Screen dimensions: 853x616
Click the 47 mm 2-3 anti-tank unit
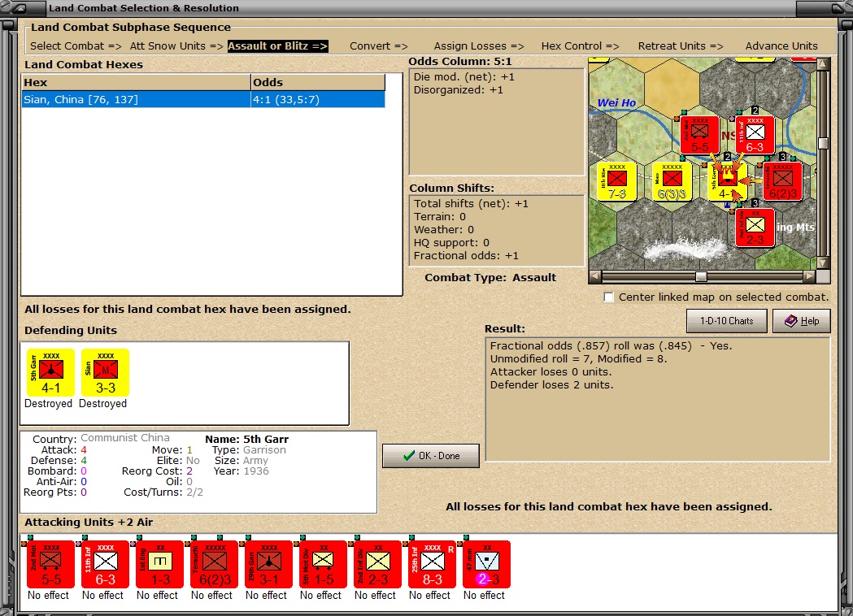tap(486, 564)
